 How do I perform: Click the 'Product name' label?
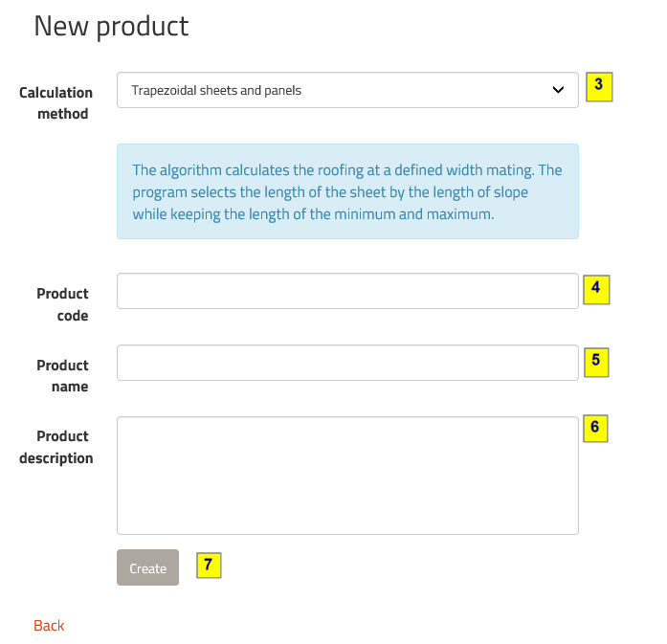tap(62, 376)
